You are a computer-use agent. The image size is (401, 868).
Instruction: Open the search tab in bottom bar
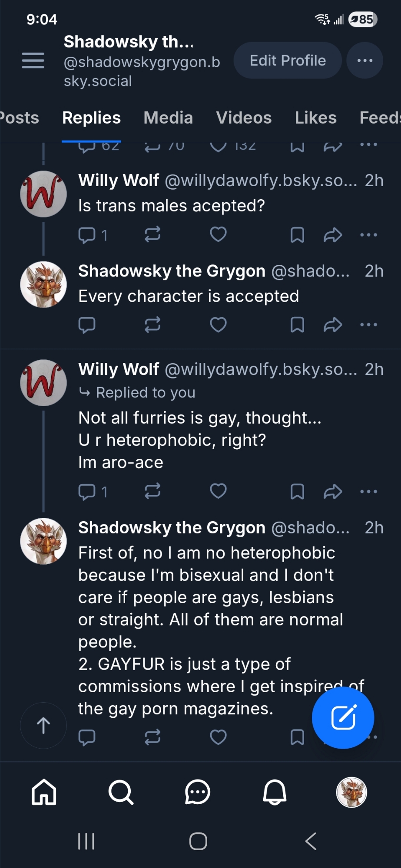point(120,792)
